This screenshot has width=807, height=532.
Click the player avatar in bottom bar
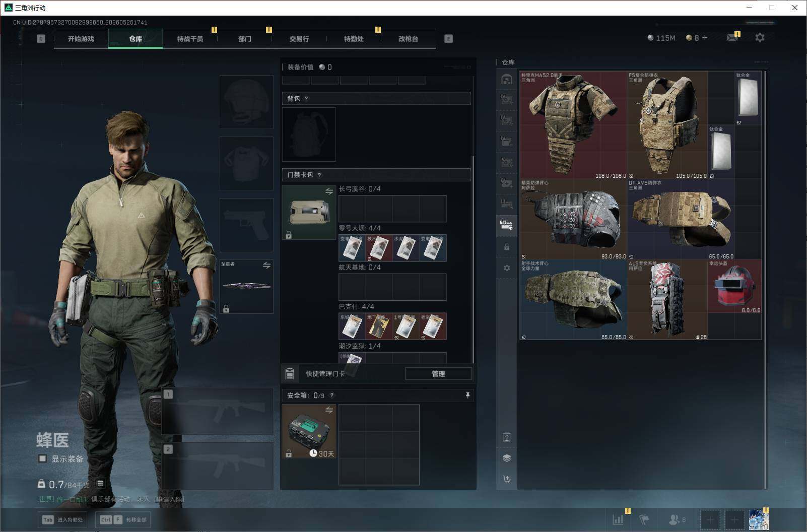tap(759, 519)
